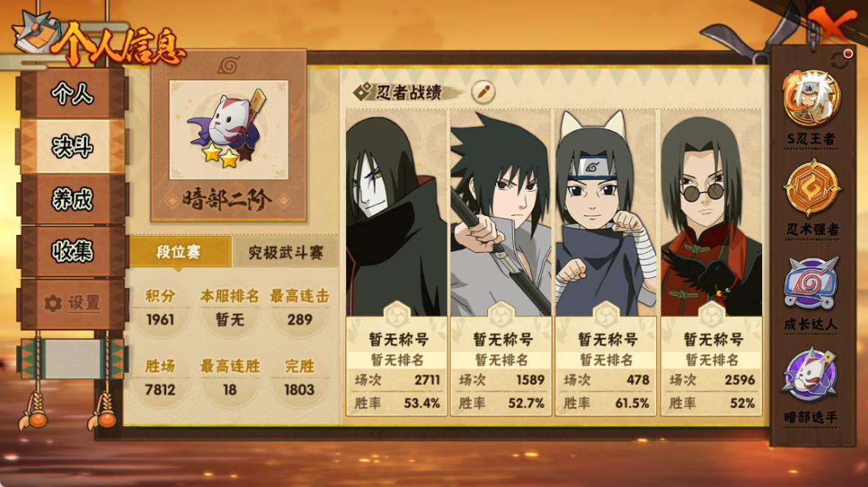
Task: Open the 成长达人 headband badge
Action: tap(811, 282)
